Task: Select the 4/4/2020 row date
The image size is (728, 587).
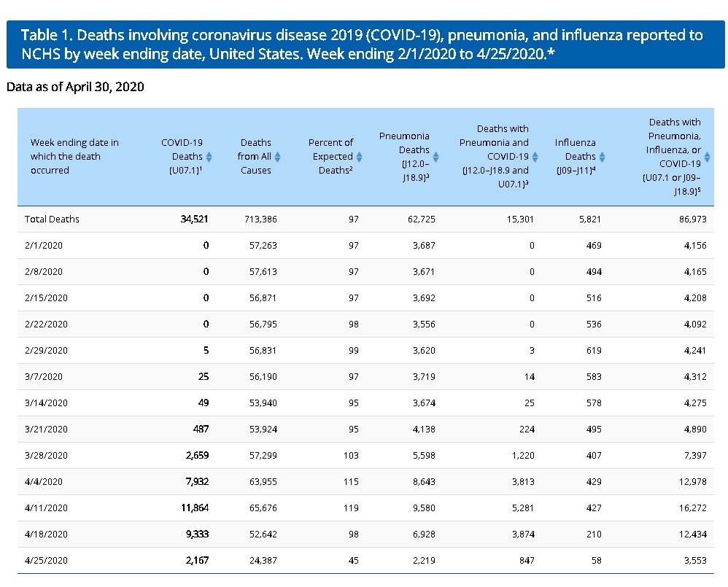Action: 44,482
